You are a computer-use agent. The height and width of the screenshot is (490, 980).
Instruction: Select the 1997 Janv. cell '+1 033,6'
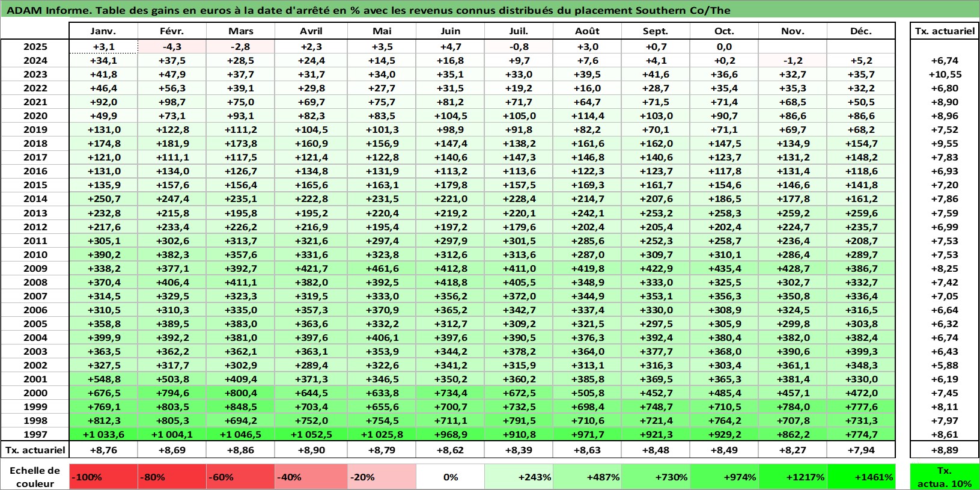[x=103, y=434]
